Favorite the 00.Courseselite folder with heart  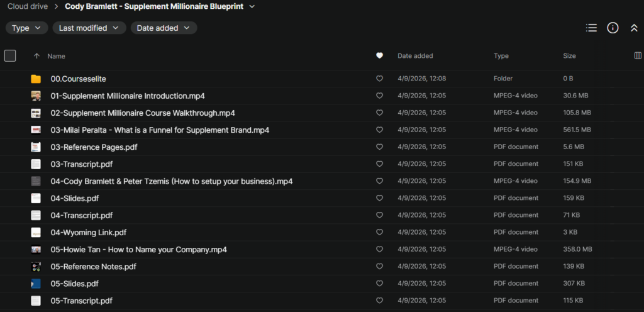coord(379,79)
